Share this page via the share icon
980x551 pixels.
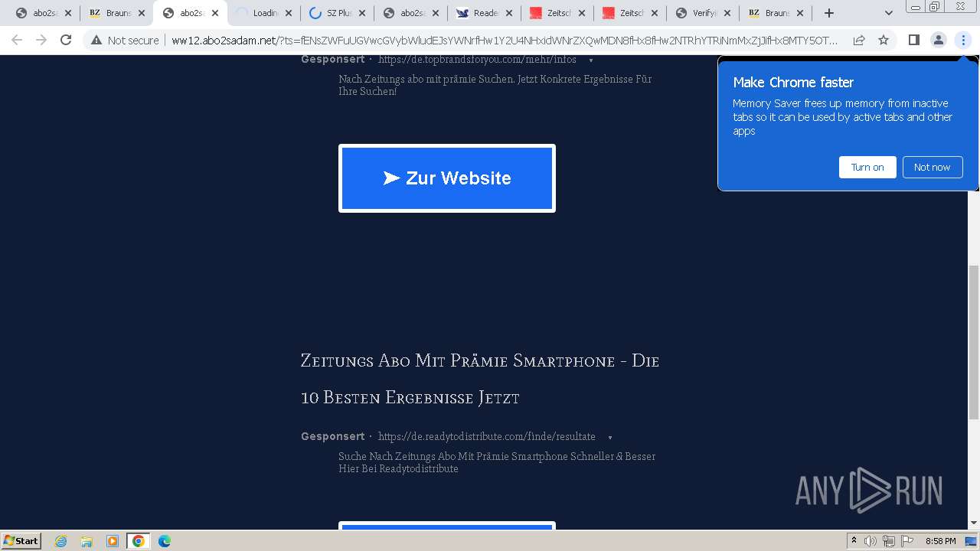[859, 40]
